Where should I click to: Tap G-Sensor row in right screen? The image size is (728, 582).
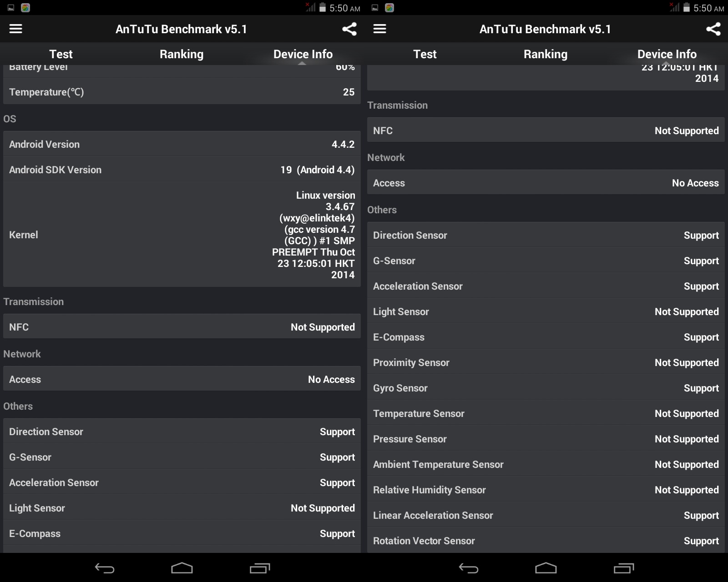pyautogui.click(x=546, y=261)
